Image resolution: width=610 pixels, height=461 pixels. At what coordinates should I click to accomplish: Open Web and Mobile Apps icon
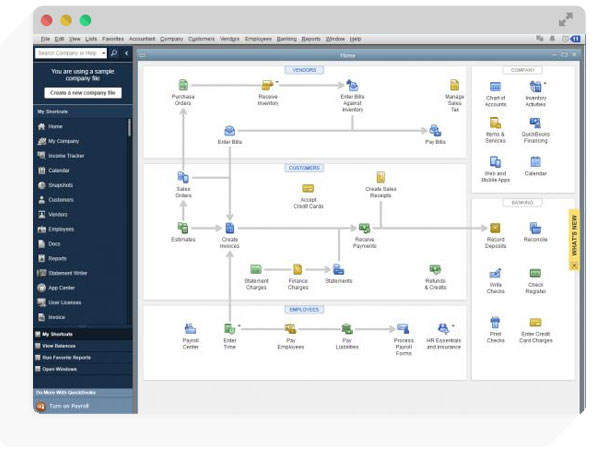(x=495, y=162)
